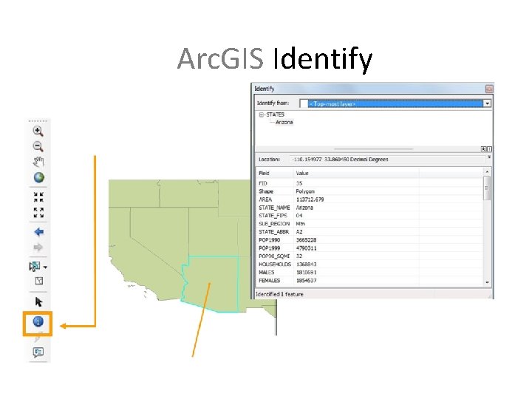Click the FEMALES field row
The width and height of the screenshot is (532, 399).
click(x=370, y=281)
